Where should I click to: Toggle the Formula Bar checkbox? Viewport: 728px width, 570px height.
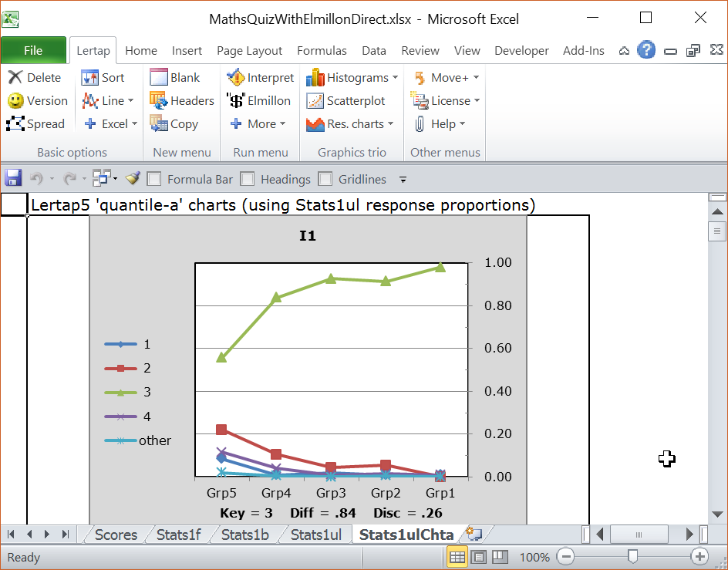153,179
